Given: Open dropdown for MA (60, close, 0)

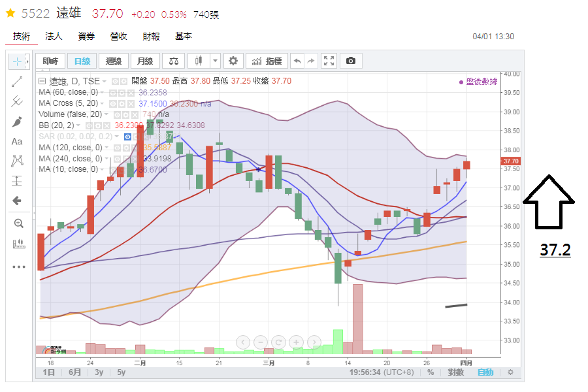Looking at the screenshot, I should pos(102,93).
